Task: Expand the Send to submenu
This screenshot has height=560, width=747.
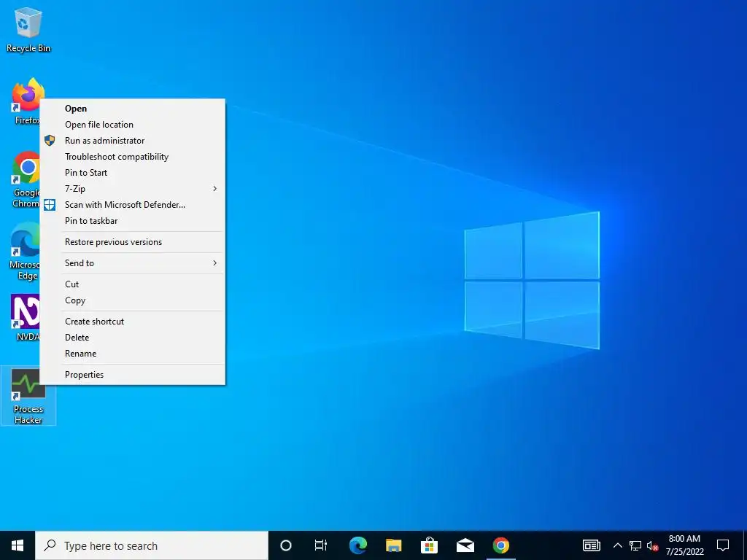Action: [133, 263]
